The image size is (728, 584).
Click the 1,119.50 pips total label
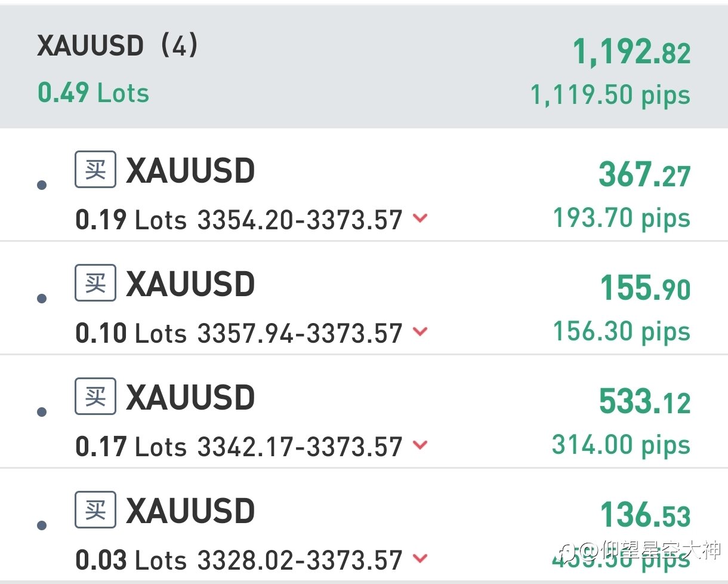(x=610, y=96)
